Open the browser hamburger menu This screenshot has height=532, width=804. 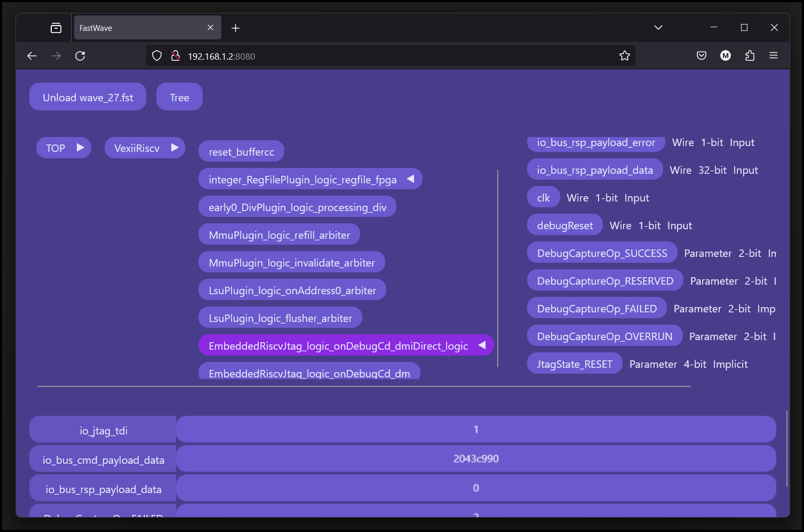click(x=774, y=55)
